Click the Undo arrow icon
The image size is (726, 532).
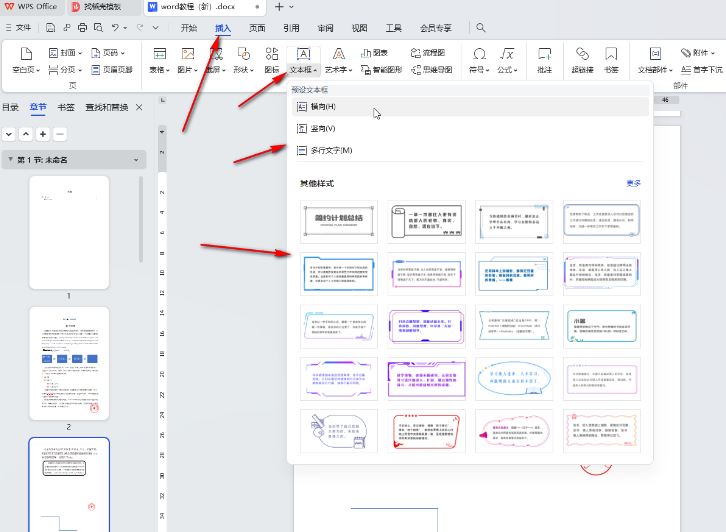pyautogui.click(x=116, y=28)
